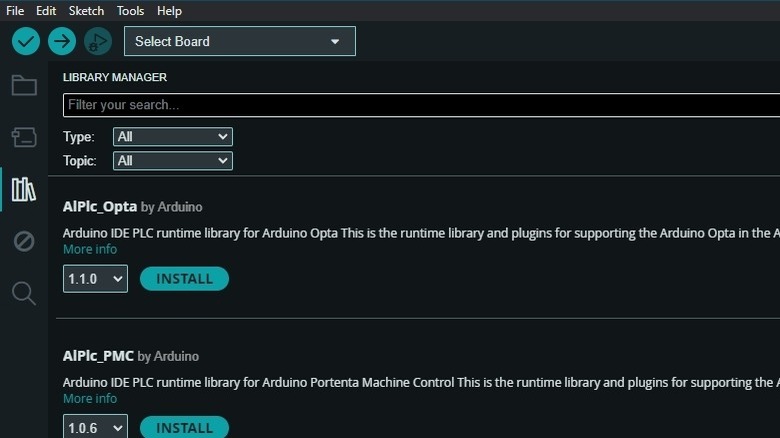Open the Topic filter dropdown
This screenshot has width=780, height=438.
(x=172, y=161)
